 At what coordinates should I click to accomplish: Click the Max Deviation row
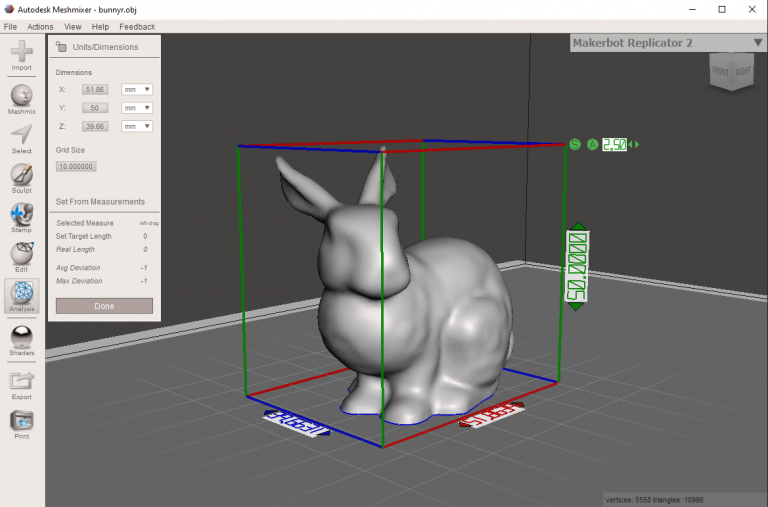102,281
